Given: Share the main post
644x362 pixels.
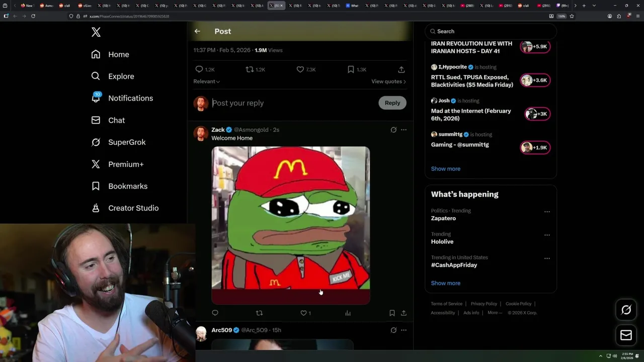Looking at the screenshot, I should coord(401,69).
